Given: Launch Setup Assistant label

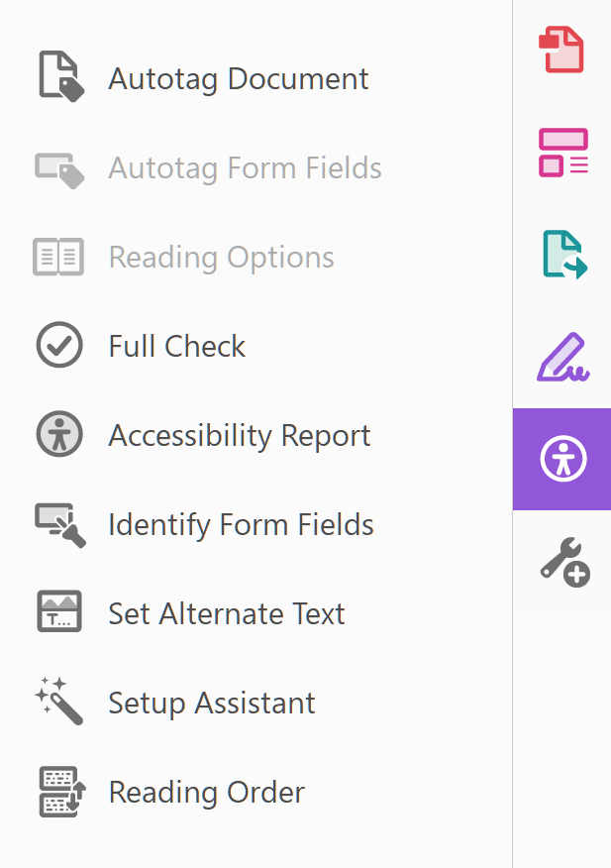Looking at the screenshot, I should (x=212, y=704).
